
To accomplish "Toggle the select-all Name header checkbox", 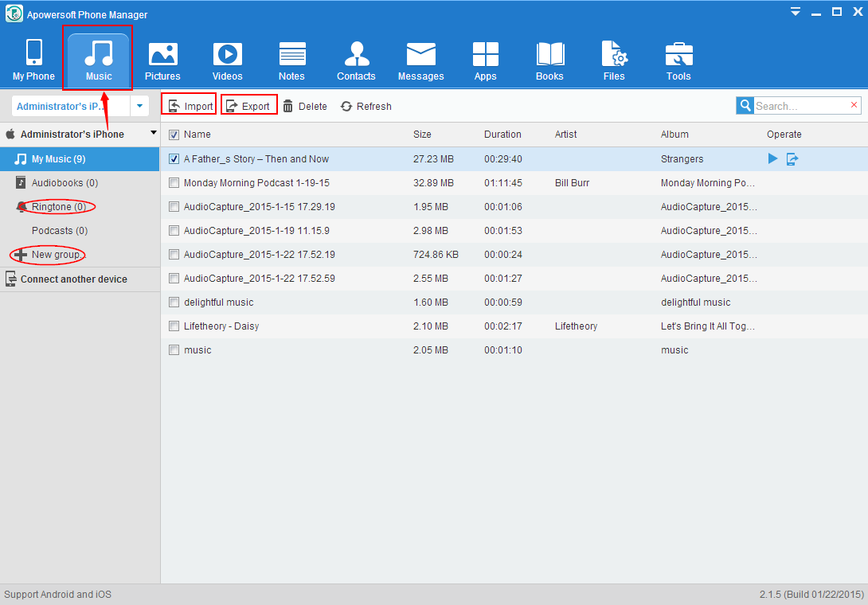I will click(x=174, y=135).
